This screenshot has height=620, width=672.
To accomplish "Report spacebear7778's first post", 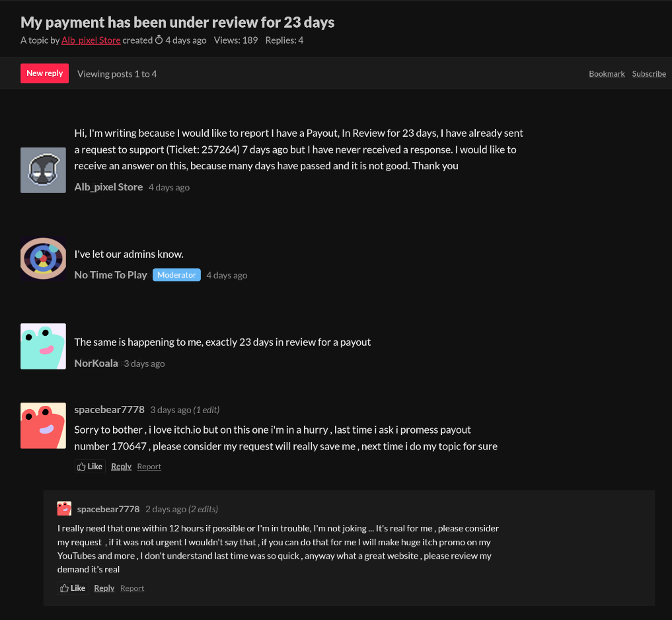I will pyautogui.click(x=149, y=467).
